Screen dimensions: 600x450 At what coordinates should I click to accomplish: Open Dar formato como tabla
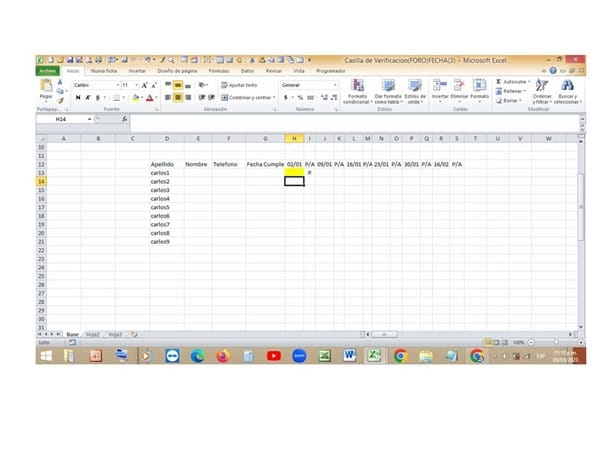click(388, 91)
